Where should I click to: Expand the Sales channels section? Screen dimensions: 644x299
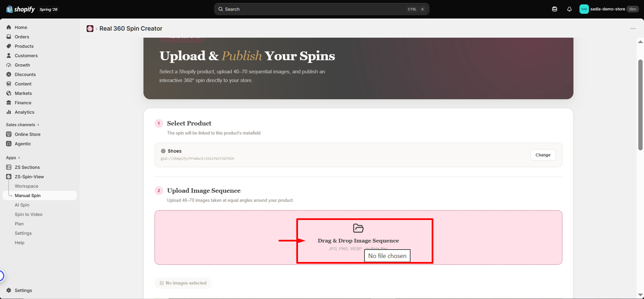click(x=23, y=125)
